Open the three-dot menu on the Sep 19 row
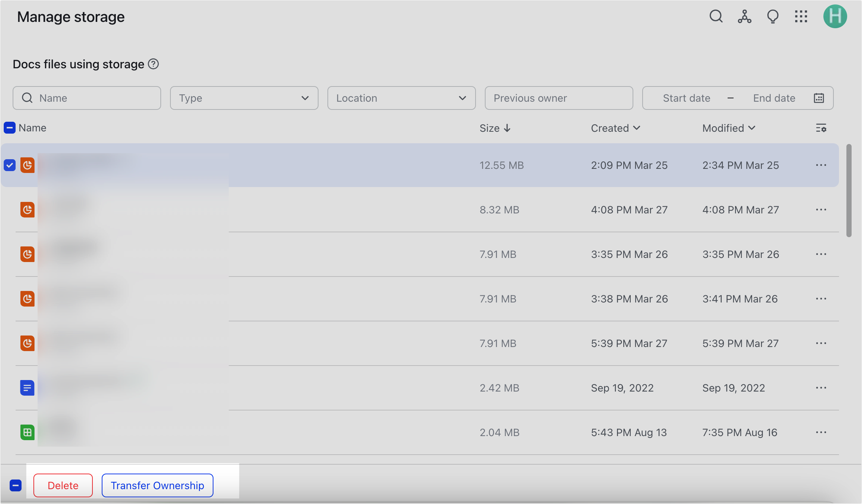The image size is (862, 504). (821, 387)
